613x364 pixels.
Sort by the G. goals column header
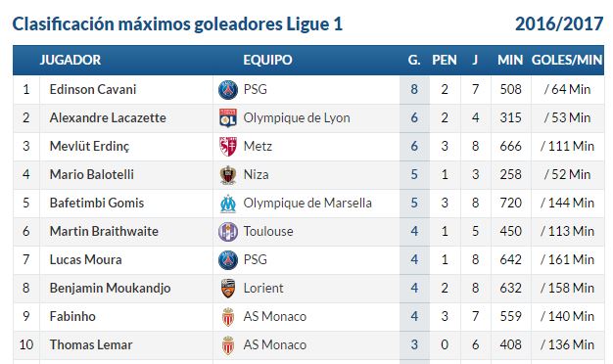414,60
